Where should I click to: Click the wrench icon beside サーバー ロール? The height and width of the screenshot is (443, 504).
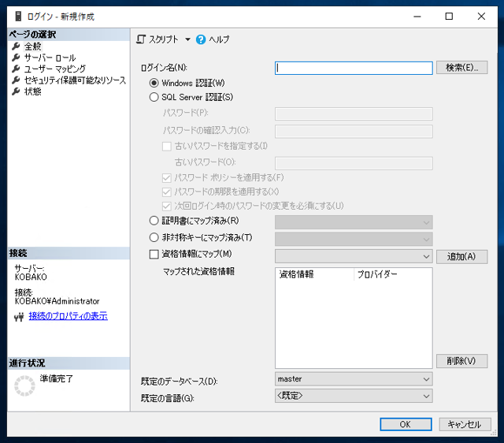tap(16, 58)
